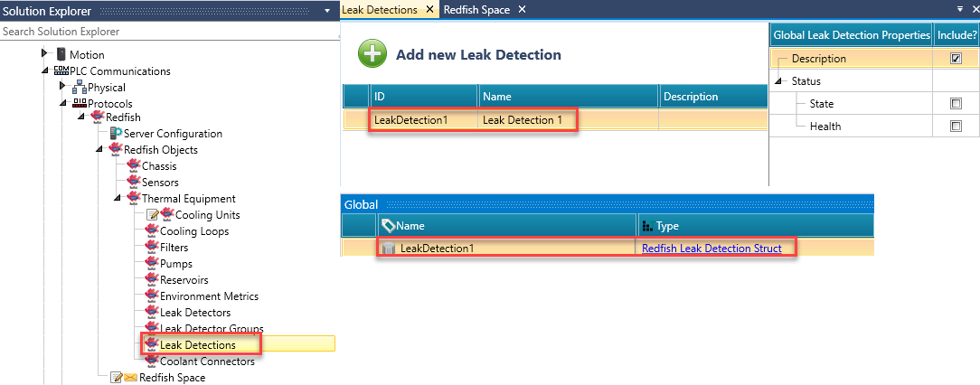980x385 pixels.
Task: Enable the State include checkbox
Action: tap(956, 104)
